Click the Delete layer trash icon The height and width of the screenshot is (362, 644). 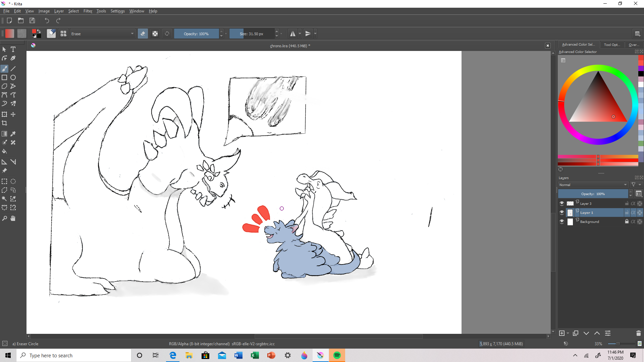(x=638, y=333)
